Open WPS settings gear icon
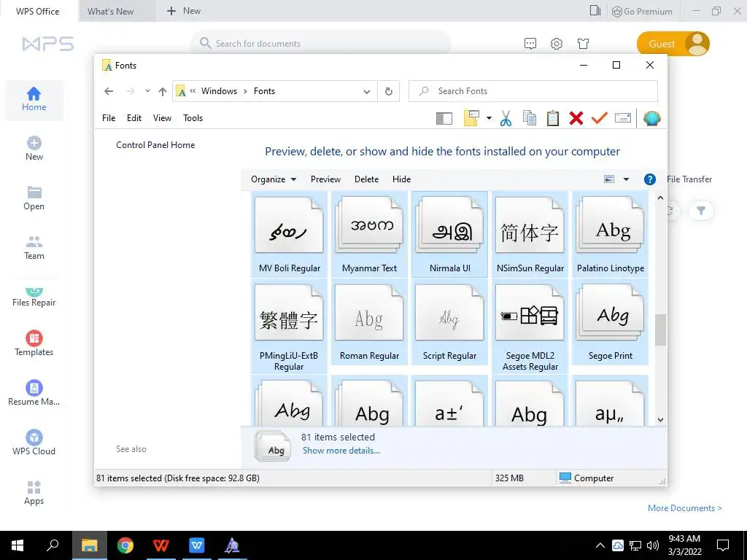Screen dimensions: 747x560 pos(557,44)
